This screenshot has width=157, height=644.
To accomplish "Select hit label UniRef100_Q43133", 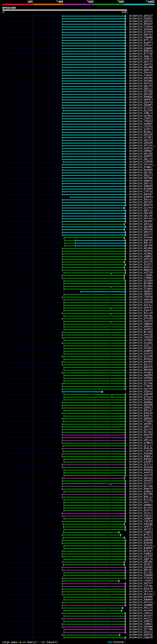I will [141, 84].
